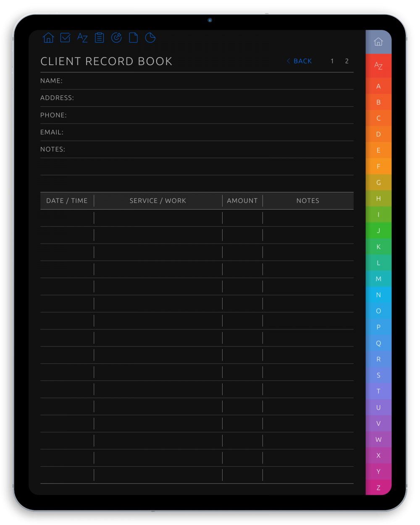The width and height of the screenshot is (420, 525).
Task: Click the goals target icon
Action: 116,38
